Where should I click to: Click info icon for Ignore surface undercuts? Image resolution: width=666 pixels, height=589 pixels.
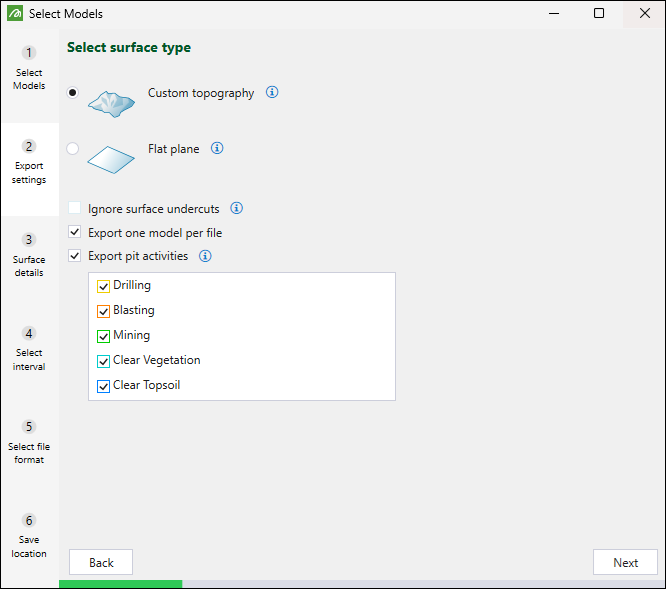click(x=237, y=209)
